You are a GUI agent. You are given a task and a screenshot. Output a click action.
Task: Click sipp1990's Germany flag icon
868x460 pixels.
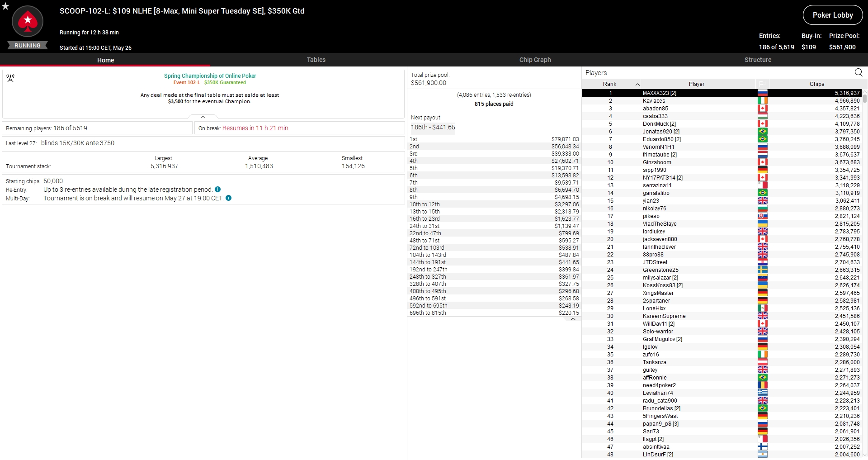[x=762, y=170]
